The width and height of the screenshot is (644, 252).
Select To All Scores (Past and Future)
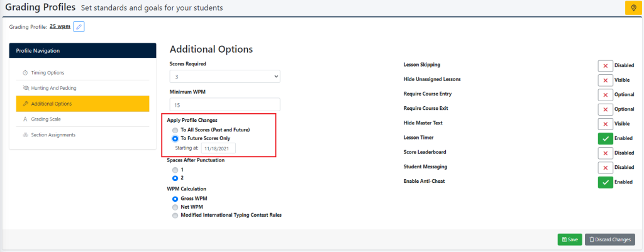point(175,129)
